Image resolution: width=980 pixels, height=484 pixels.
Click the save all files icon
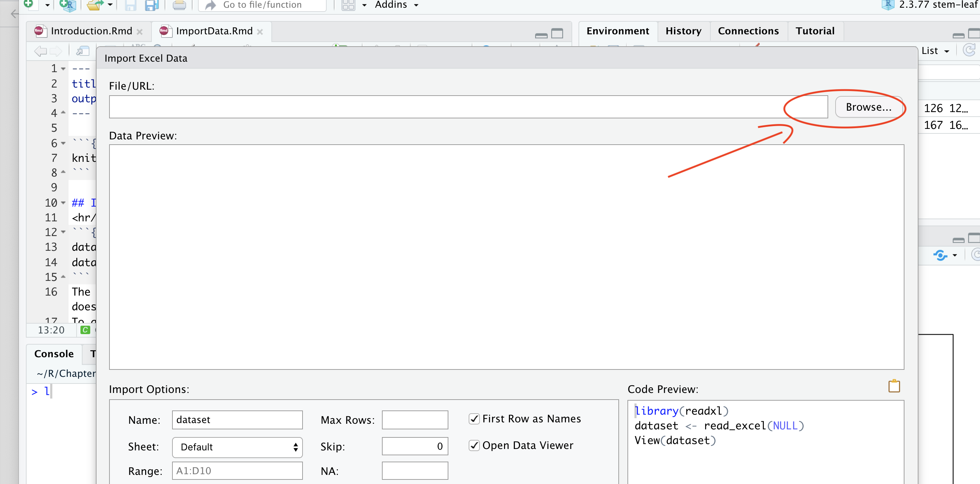point(152,5)
